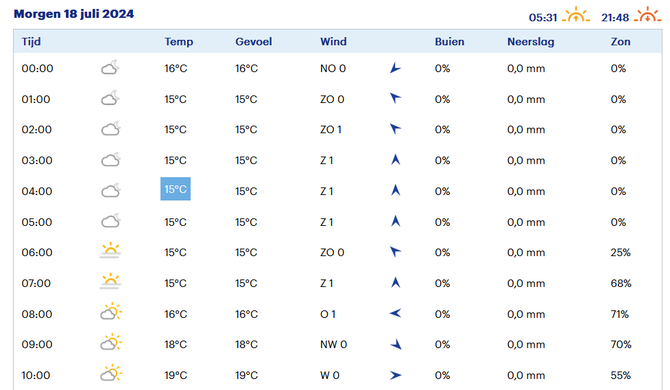This screenshot has height=390, width=670.
Task: Click the Temp column header
Action: point(179,42)
